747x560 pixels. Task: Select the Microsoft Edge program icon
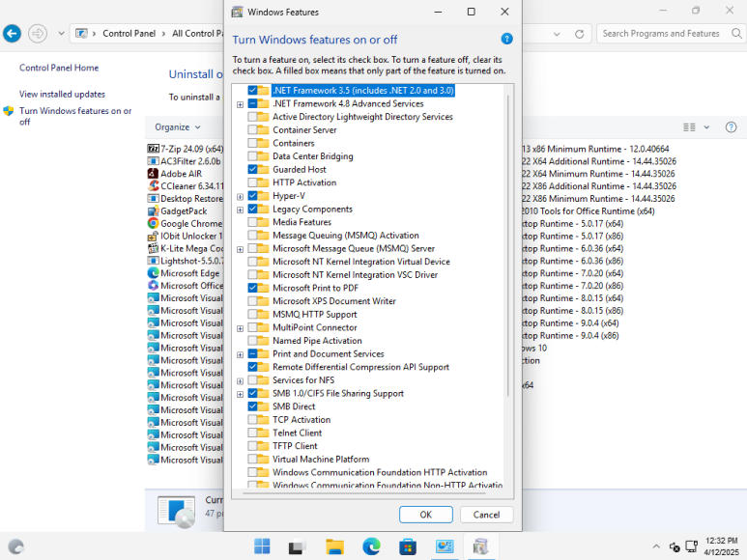coord(153,273)
